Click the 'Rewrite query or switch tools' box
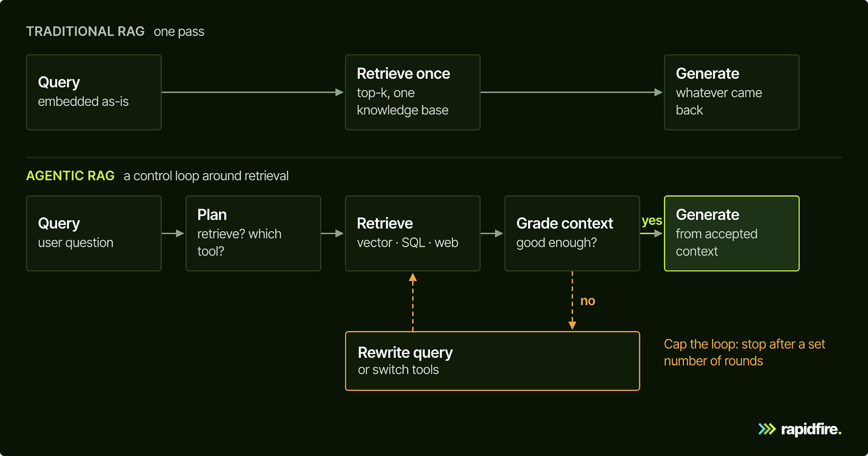The height and width of the screenshot is (456, 868). (492, 361)
